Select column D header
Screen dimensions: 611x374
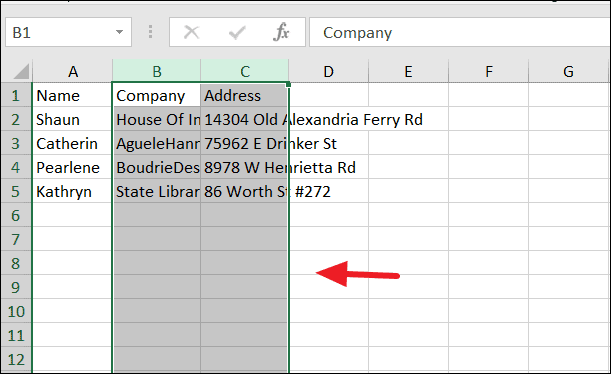[328, 71]
